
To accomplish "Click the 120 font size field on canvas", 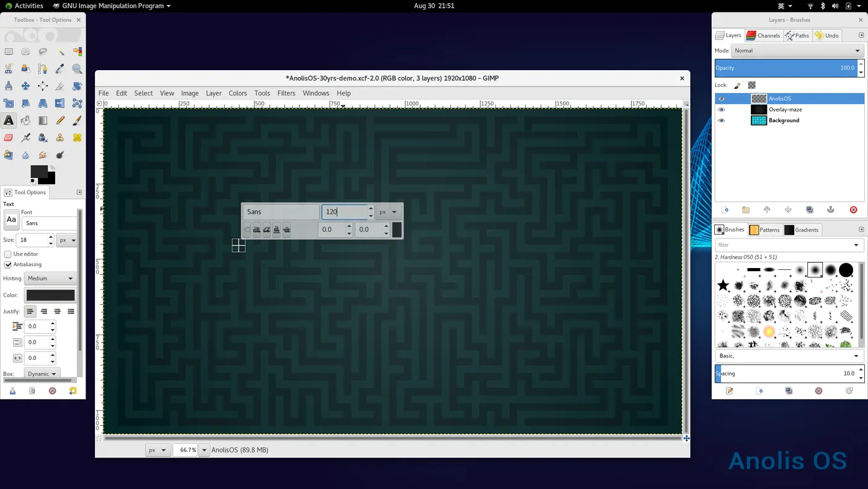I will pyautogui.click(x=344, y=212).
